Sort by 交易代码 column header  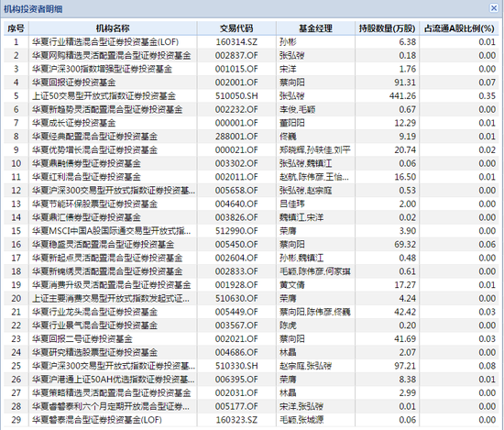point(236,28)
